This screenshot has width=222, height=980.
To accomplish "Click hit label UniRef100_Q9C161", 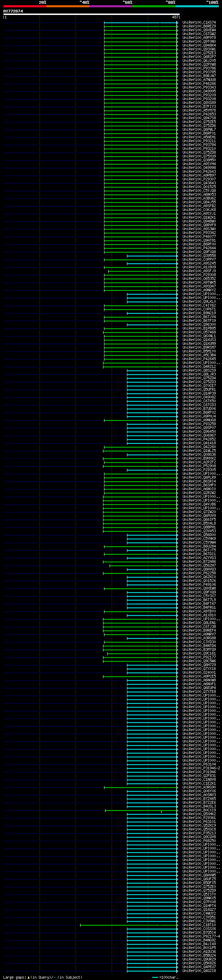I will pos(199,653).
